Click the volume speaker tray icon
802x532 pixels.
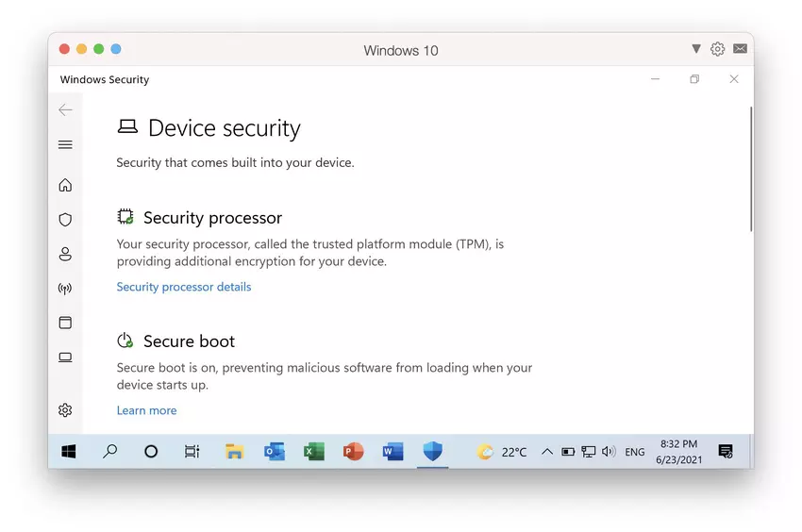(609, 452)
